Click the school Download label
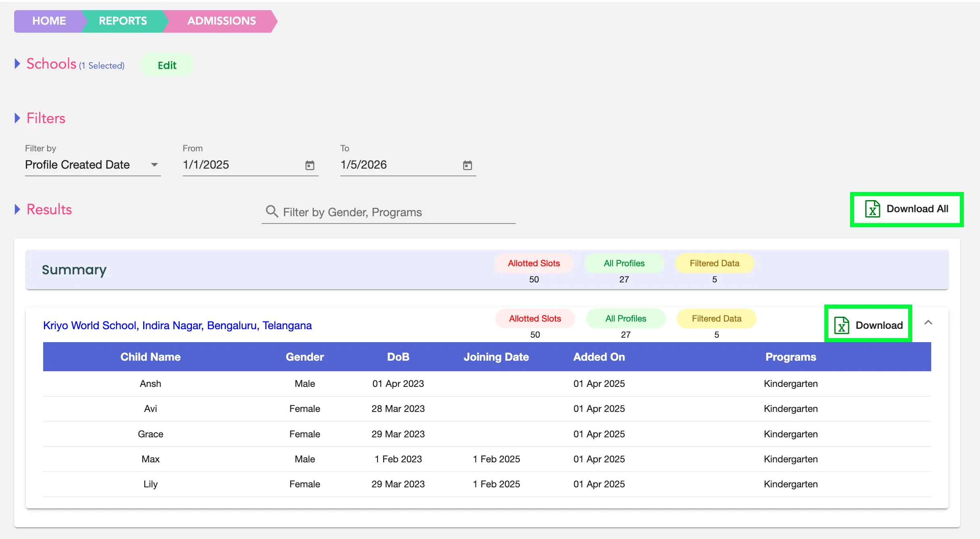The height and width of the screenshot is (539, 980). point(879,325)
